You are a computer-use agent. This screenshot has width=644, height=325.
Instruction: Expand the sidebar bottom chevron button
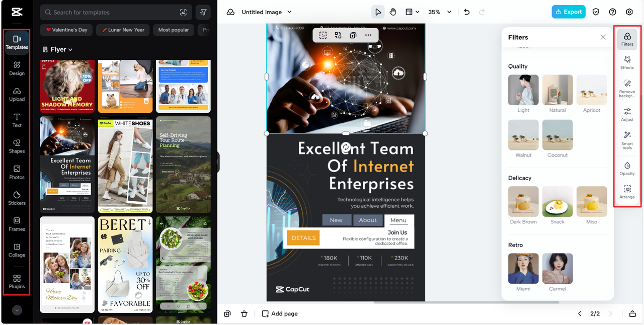tap(17, 310)
